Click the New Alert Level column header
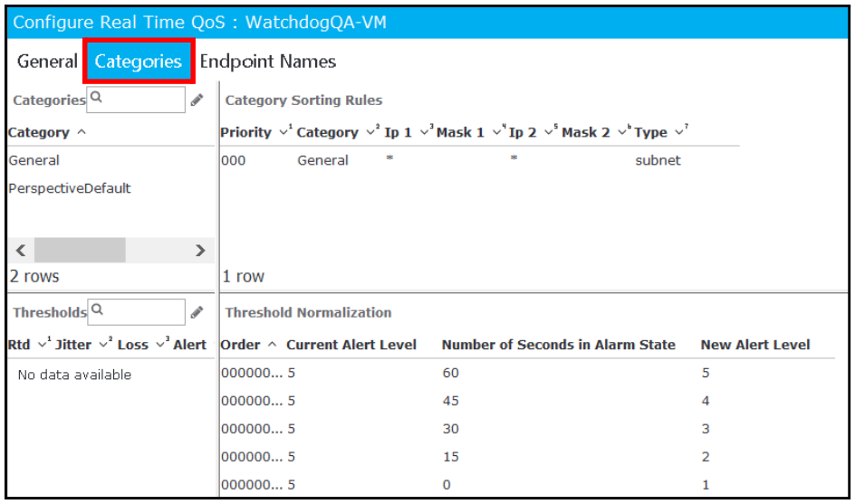 click(x=755, y=345)
